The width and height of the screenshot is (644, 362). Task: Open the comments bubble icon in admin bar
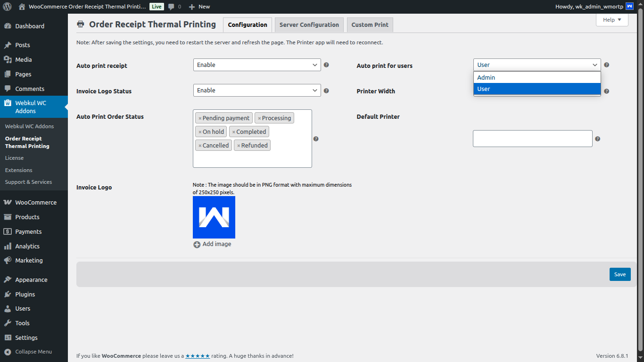click(171, 7)
